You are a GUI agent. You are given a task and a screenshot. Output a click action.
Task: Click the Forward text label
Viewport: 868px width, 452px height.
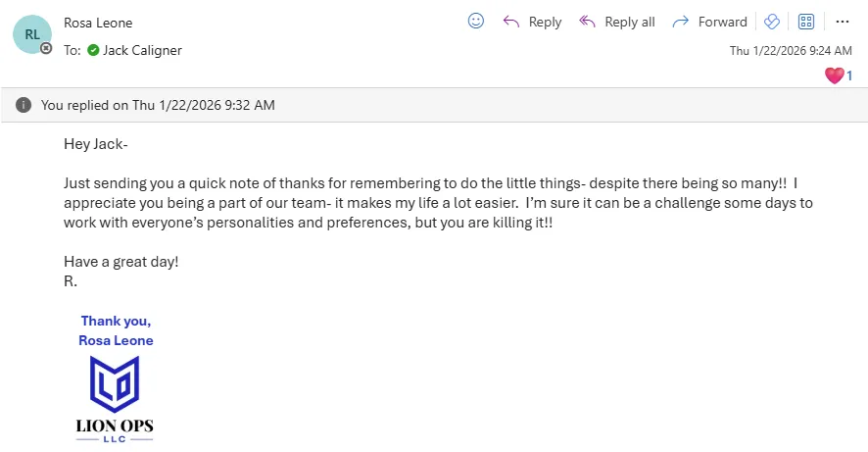722,22
